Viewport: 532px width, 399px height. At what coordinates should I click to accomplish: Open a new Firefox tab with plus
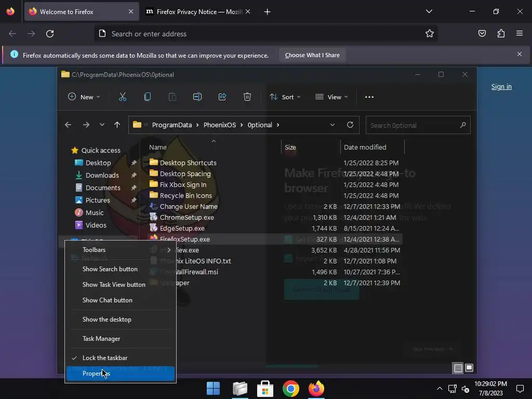(x=268, y=12)
